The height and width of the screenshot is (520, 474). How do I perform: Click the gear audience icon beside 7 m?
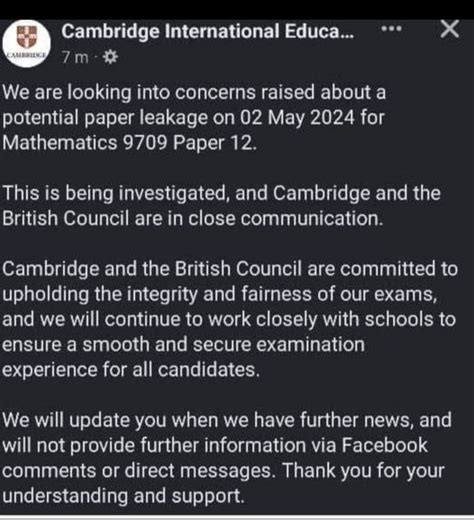click(x=110, y=57)
